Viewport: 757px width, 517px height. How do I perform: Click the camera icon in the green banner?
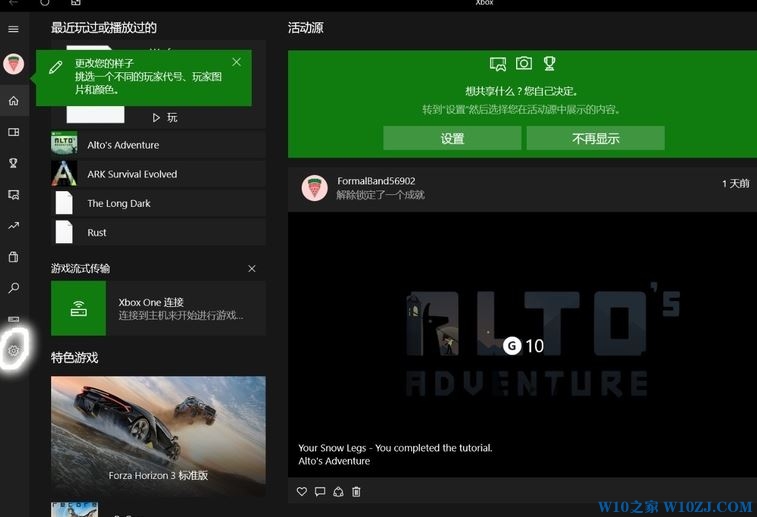[x=524, y=63]
